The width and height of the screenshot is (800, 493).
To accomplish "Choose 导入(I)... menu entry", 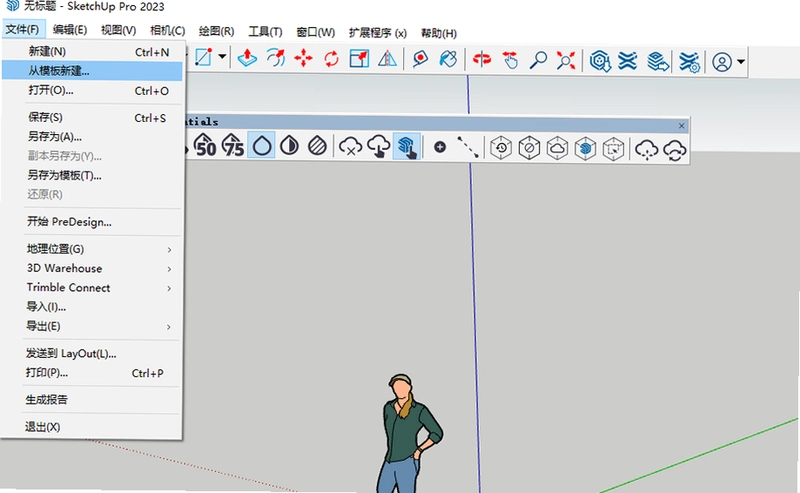I will tap(92, 307).
